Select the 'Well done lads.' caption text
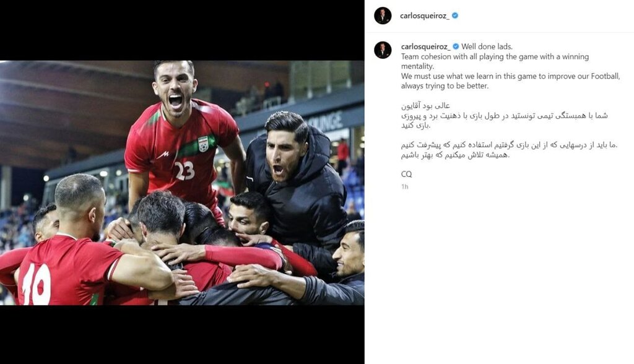Image resolution: width=634 pixels, height=364 pixels. coord(487,46)
